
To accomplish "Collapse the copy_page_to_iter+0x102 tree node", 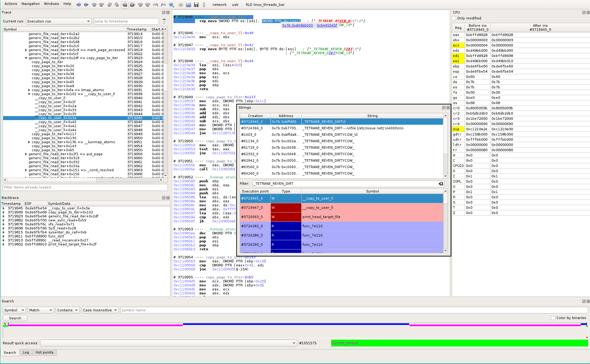I will coord(29,94).
